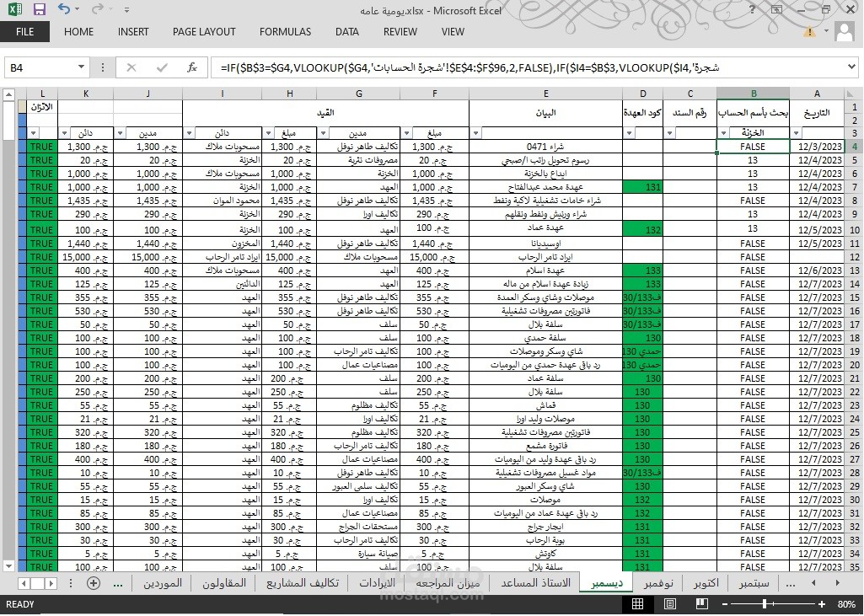Click cell with عهدة محمد عبدالفتاح
Screen dimensions: 864x616
(x=545, y=187)
